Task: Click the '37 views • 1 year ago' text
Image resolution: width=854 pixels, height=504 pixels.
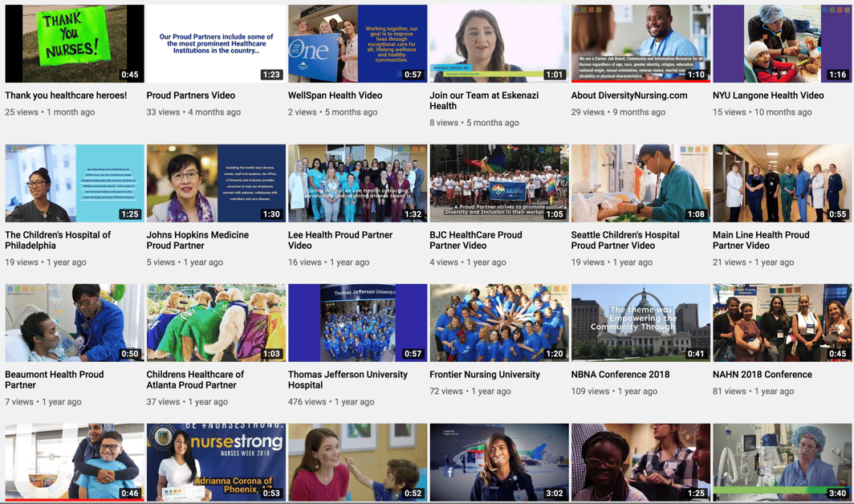Action: click(x=187, y=401)
